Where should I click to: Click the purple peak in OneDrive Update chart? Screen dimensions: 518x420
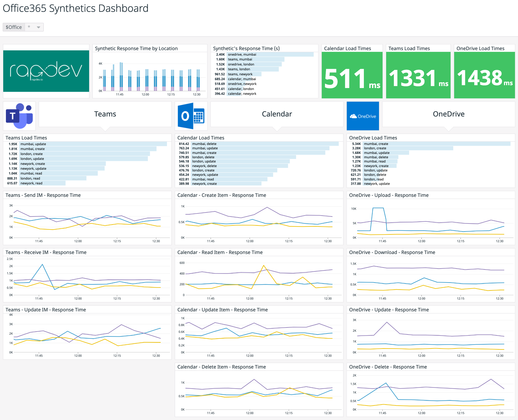click(x=387, y=322)
